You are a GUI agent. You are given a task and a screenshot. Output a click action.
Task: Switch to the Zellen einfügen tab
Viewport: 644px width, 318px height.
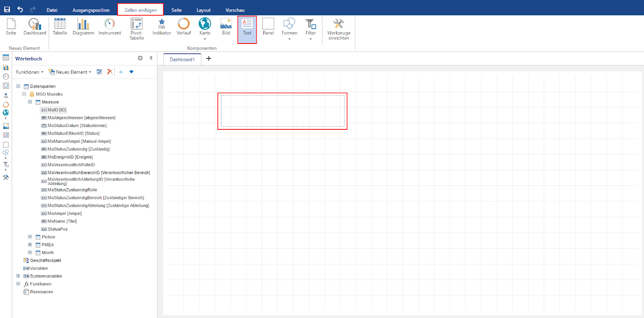(x=140, y=10)
